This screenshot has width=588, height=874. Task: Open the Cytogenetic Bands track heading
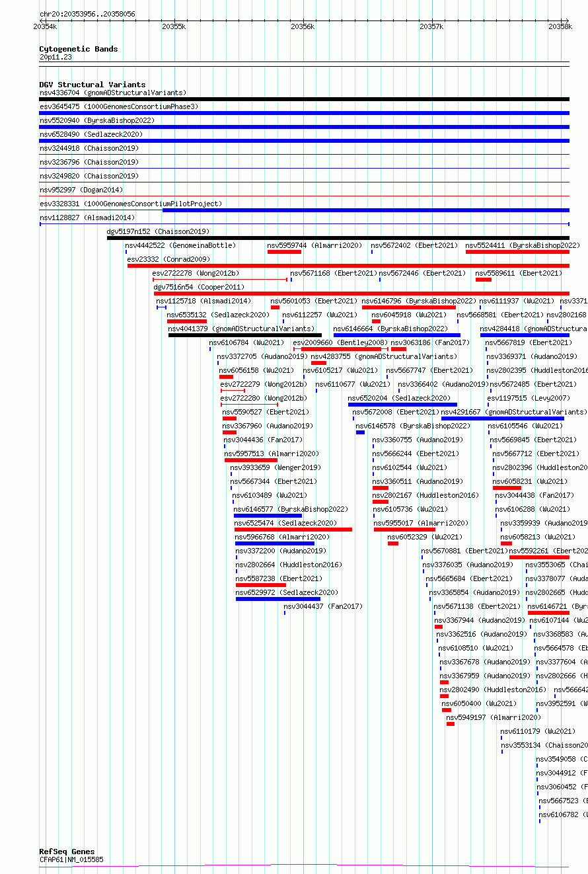(79, 49)
